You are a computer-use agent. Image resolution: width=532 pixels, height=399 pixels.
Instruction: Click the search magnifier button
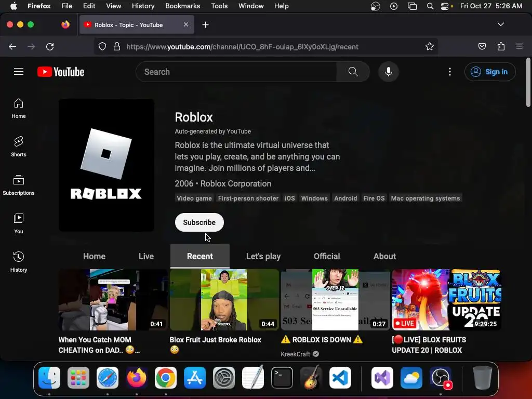pos(353,72)
